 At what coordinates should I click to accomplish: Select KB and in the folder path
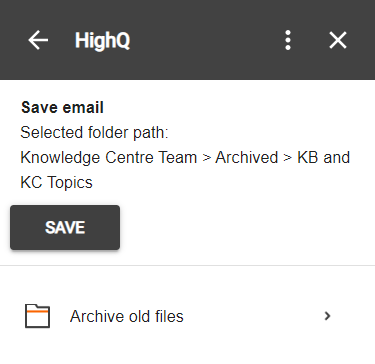[x=323, y=157]
